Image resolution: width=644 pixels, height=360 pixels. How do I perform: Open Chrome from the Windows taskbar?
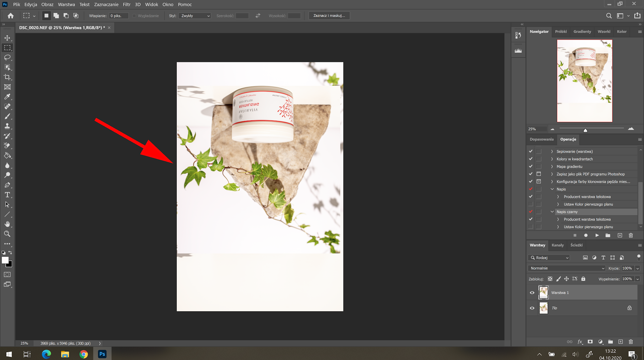tap(84, 354)
